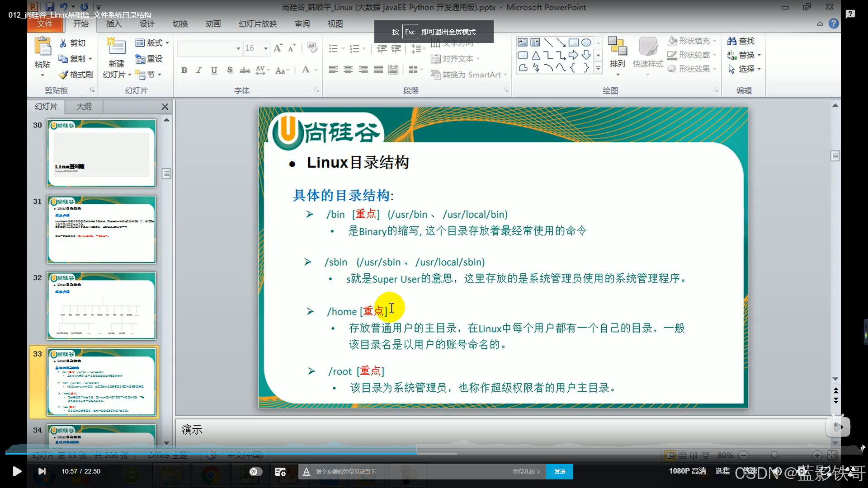Click the blue Send danmaku button
This screenshot has height=488, width=868.
coord(560,471)
